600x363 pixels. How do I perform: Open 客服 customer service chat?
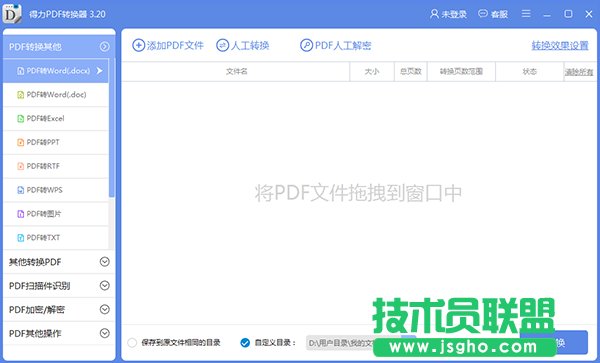pyautogui.click(x=493, y=14)
